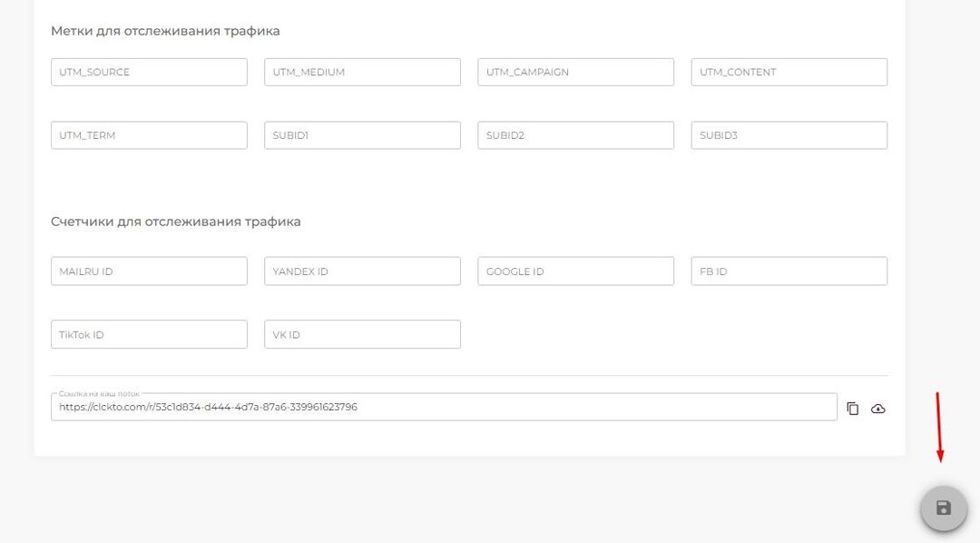Click the 'Метки для отслеживания трафика' heading
The height and width of the screenshot is (543, 980).
tap(165, 31)
